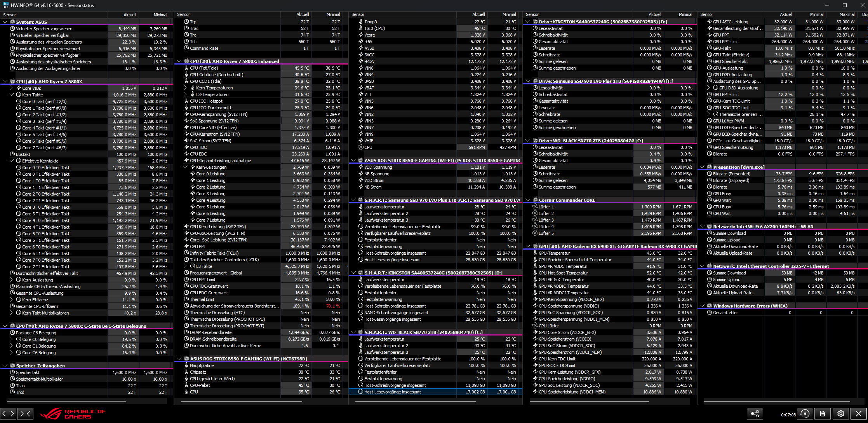
Task: Maximize the HWiNFO window
Action: tap(844, 5)
